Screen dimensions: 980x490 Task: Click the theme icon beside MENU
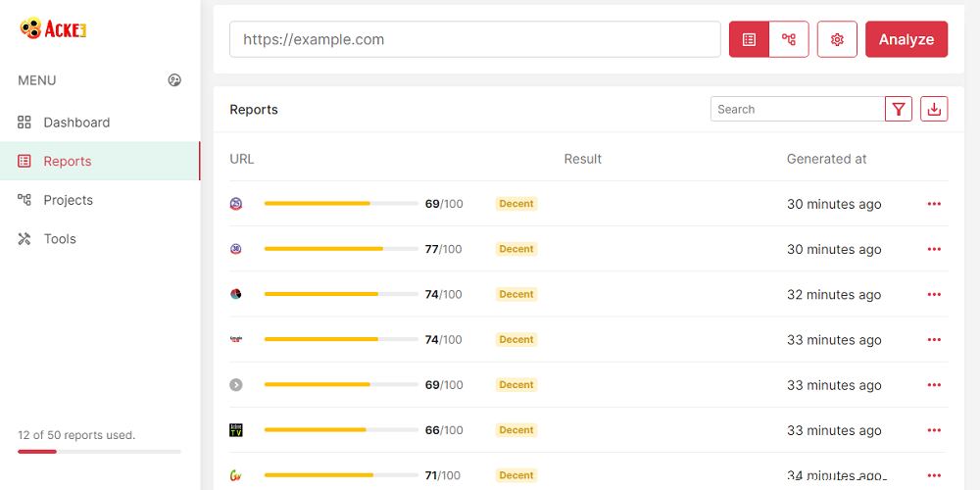174,80
